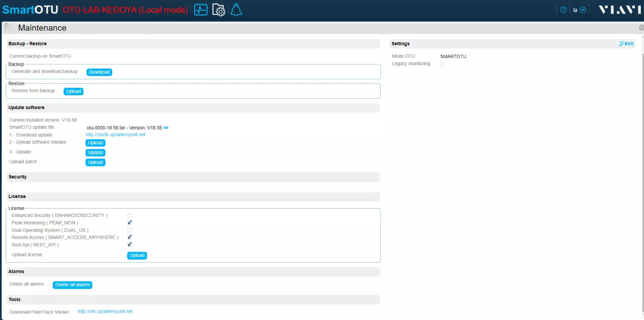Click Upload license button
Screen dimensions: 644x320
137,255
